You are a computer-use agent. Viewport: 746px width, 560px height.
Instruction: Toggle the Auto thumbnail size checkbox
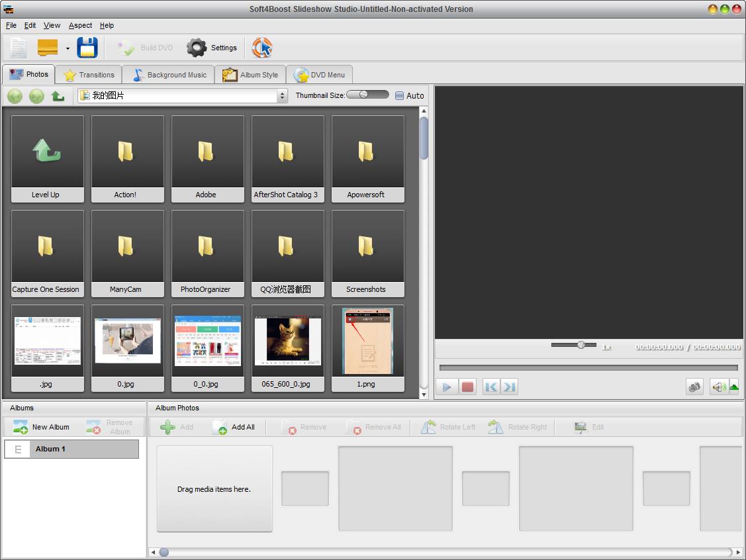tap(399, 96)
